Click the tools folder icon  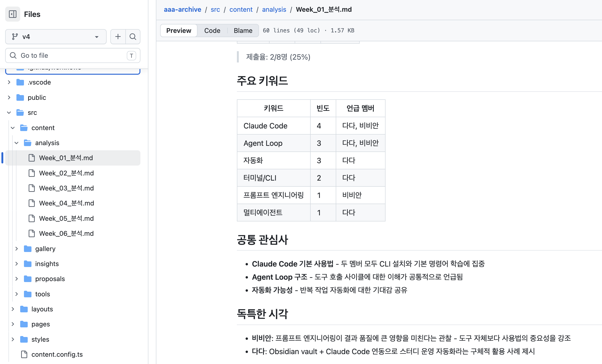coord(28,294)
